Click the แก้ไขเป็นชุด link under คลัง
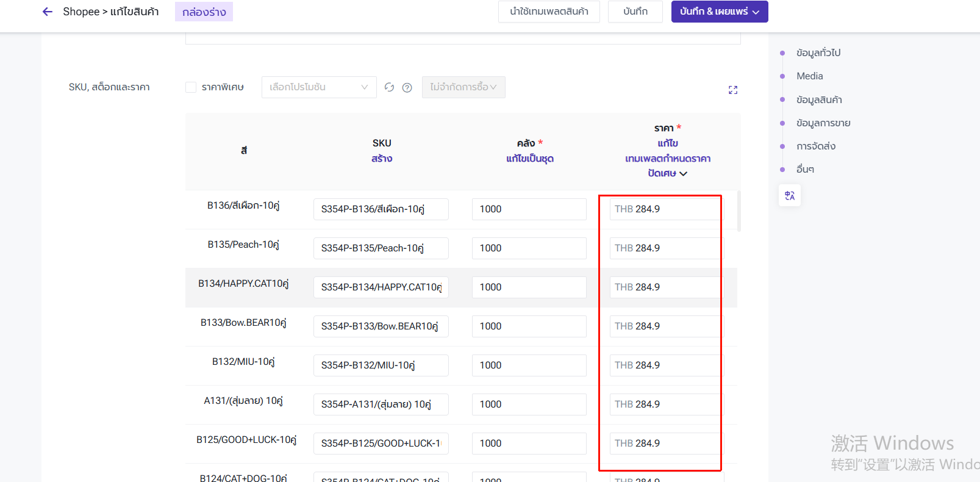This screenshot has height=482, width=980. click(x=529, y=159)
